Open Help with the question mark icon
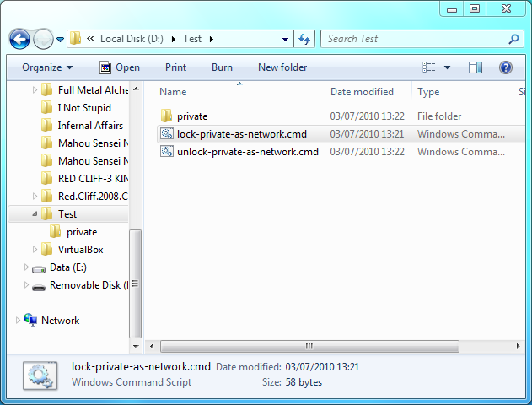Image resolution: width=532 pixels, height=405 pixels. 506,67
